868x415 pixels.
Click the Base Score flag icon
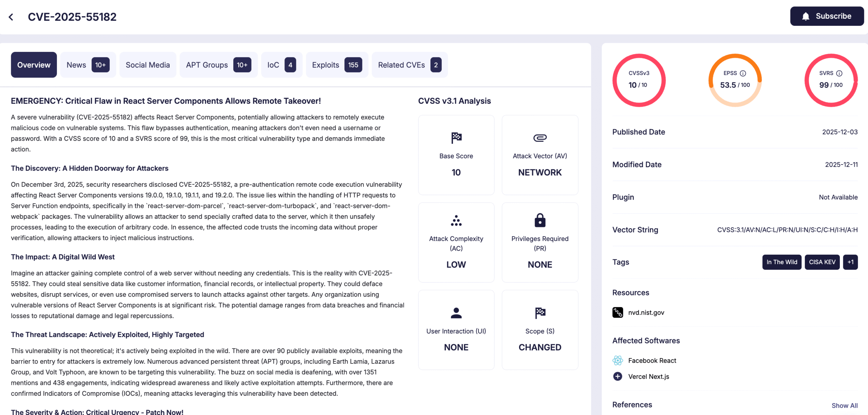pyautogui.click(x=456, y=138)
